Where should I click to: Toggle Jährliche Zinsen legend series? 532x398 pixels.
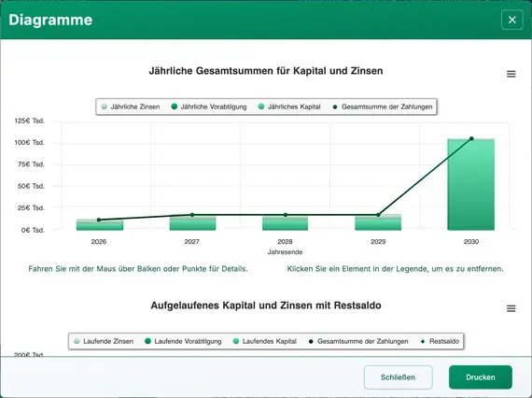click(131, 107)
